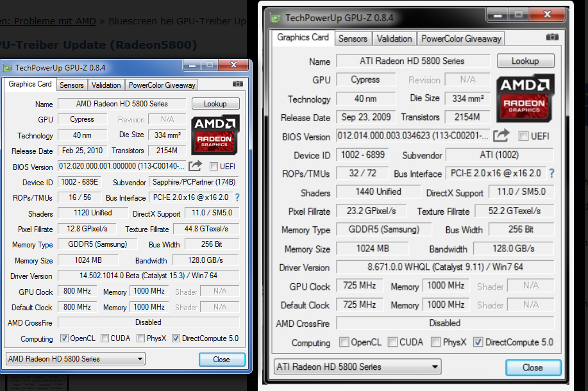Toggle DirectCompute 5.0 checkbox in left window
Screen dimensions: 588x391
click(x=176, y=338)
